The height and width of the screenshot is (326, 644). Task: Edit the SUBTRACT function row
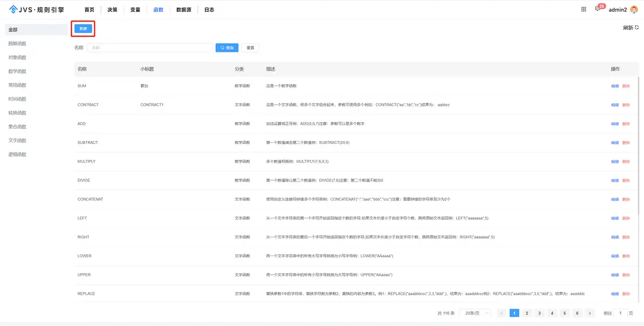click(x=615, y=143)
